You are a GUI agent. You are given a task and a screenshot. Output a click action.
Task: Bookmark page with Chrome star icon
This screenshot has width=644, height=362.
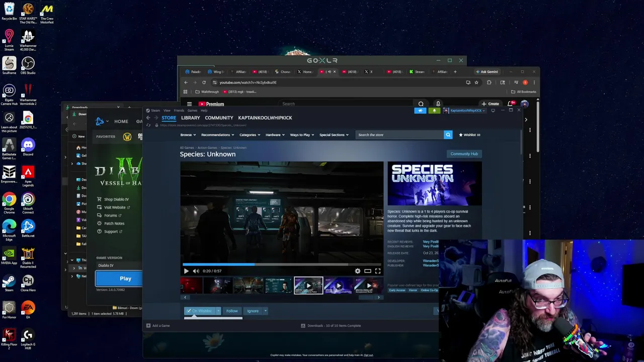[x=476, y=82]
